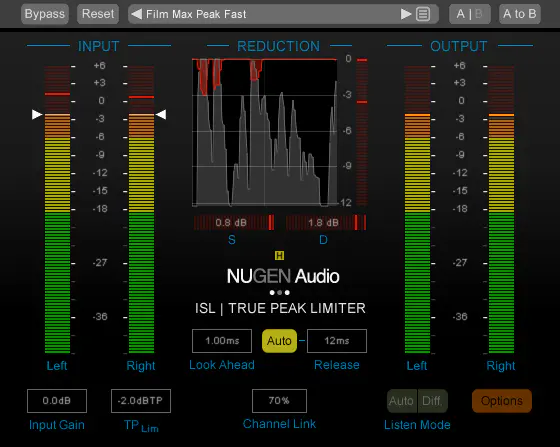Image resolution: width=560 pixels, height=447 pixels.
Task: Open the Options panel
Action: click(x=502, y=401)
